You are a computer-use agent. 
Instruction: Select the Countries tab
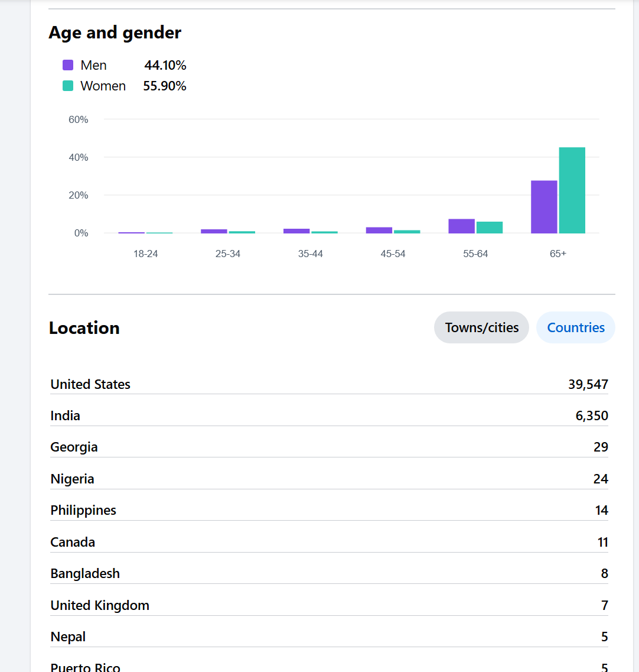[x=575, y=327]
